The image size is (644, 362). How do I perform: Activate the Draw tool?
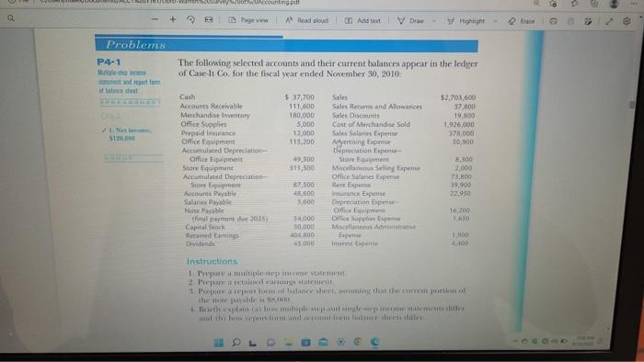click(x=410, y=20)
